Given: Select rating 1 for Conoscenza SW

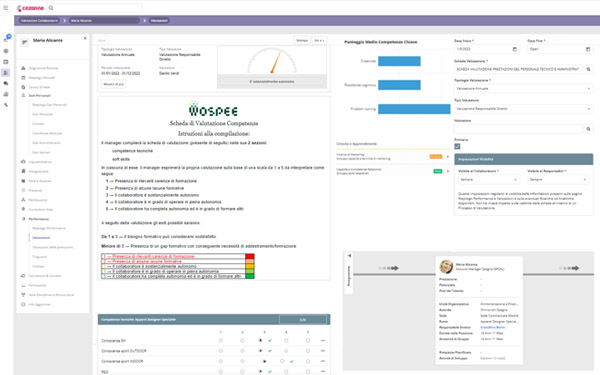Looking at the screenshot, I should coord(221,340).
